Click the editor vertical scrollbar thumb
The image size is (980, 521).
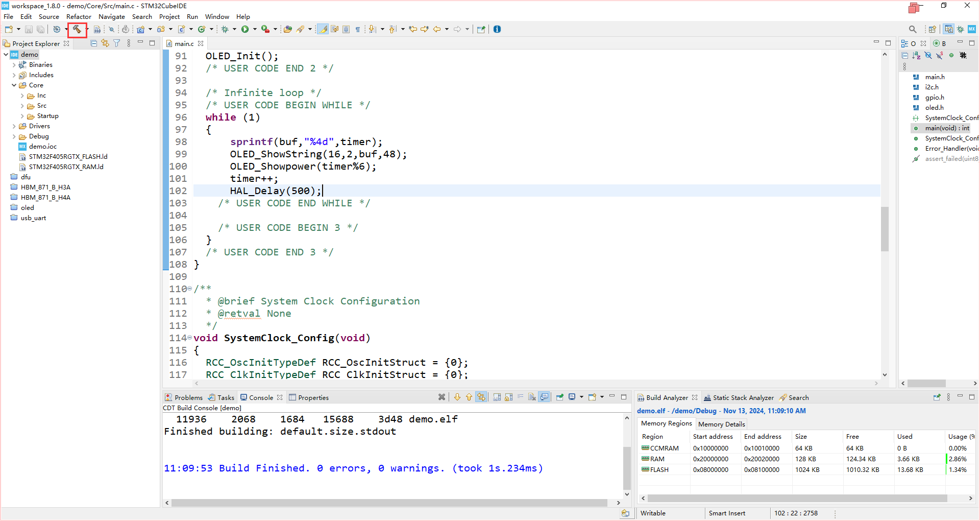point(885,229)
